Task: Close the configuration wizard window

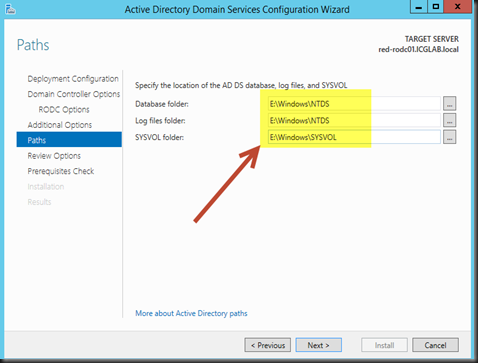Action: pos(458,7)
